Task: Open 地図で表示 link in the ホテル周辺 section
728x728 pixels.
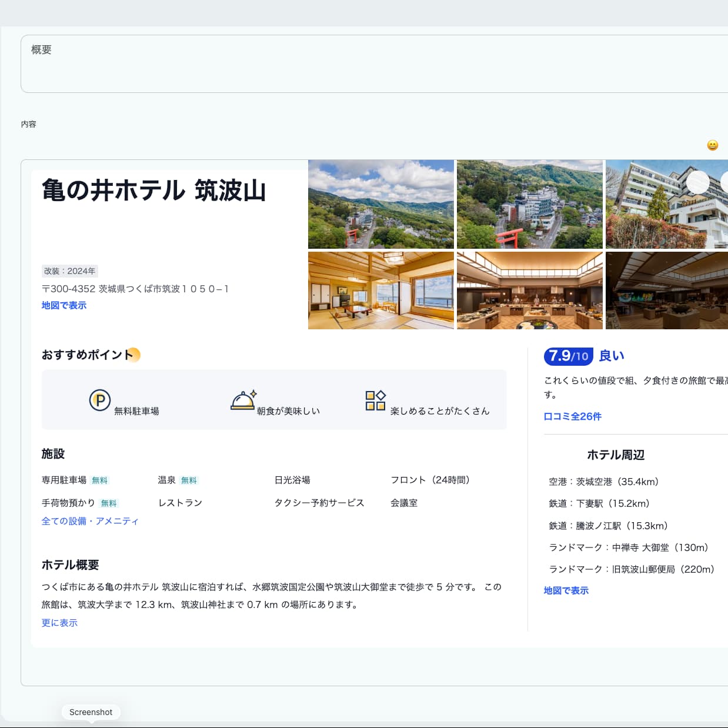Action: 566,590
